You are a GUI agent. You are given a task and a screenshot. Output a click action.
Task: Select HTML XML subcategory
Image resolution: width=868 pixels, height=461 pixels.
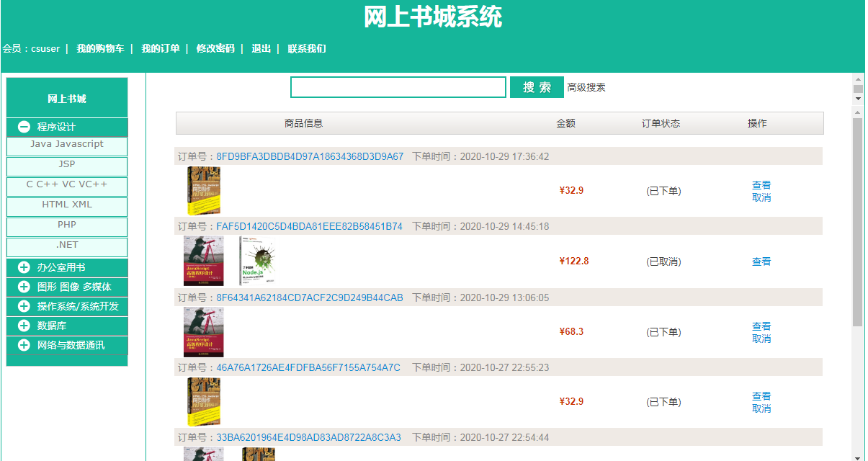click(x=67, y=205)
